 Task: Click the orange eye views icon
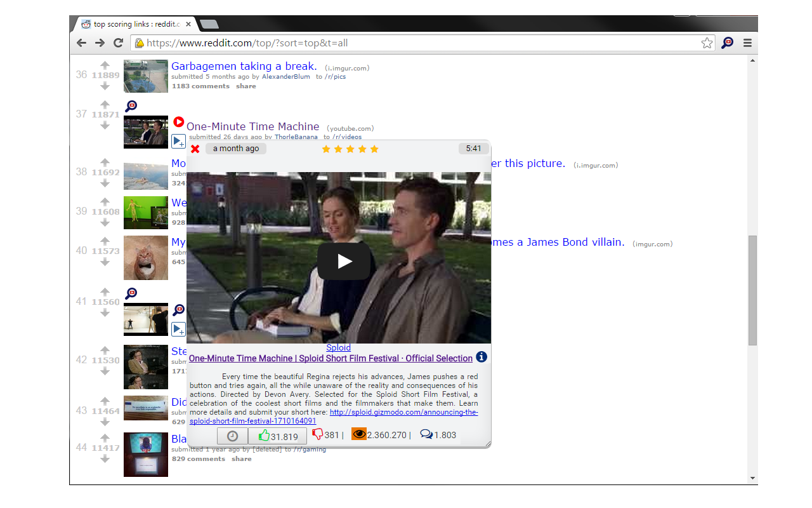pyautogui.click(x=359, y=434)
